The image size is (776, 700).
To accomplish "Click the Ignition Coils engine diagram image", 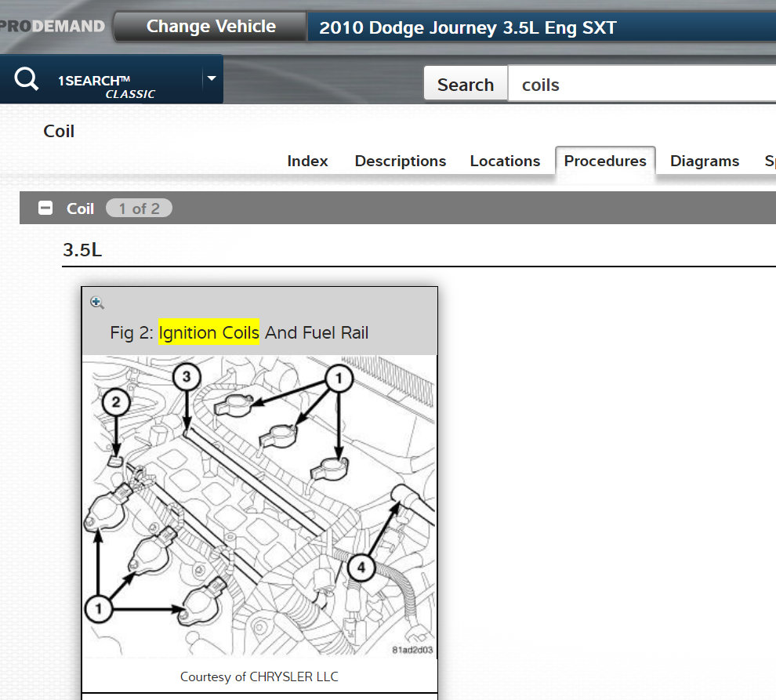I will 259,506.
